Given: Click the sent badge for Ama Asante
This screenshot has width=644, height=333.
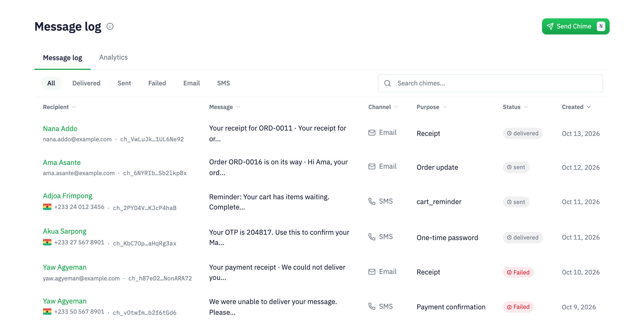Looking at the screenshot, I should [x=516, y=167].
